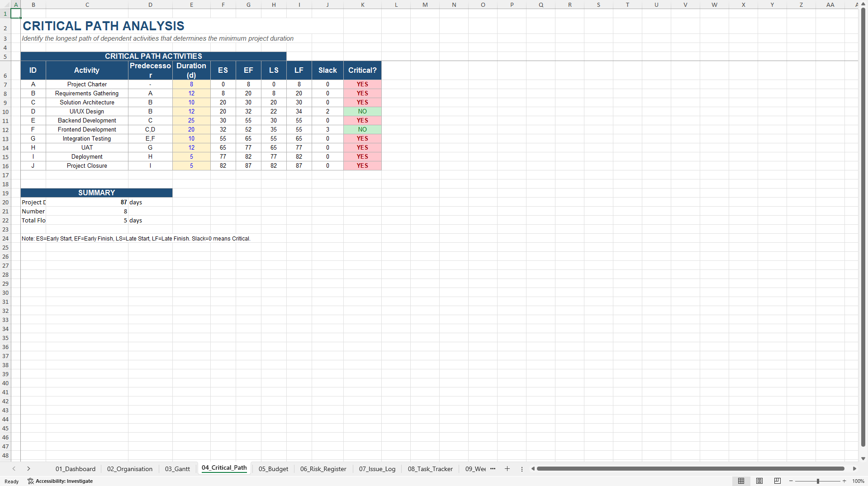Show next sheet tabs arrow

(28, 469)
